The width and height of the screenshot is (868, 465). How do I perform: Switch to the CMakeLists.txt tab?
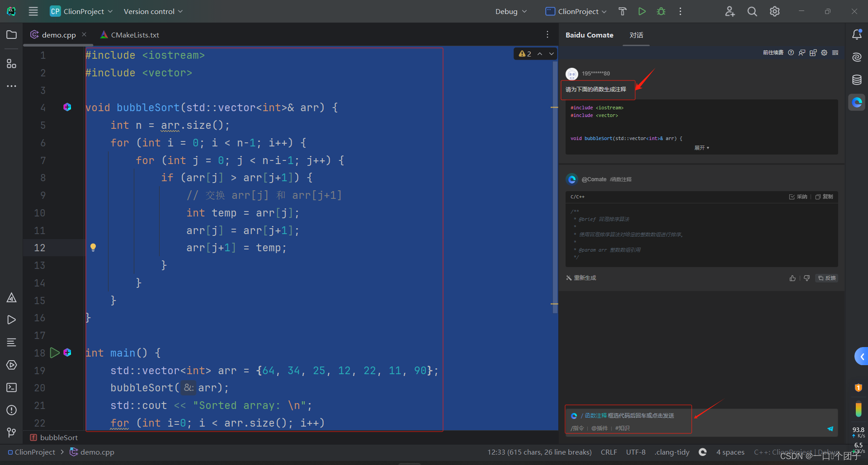pyautogui.click(x=130, y=35)
